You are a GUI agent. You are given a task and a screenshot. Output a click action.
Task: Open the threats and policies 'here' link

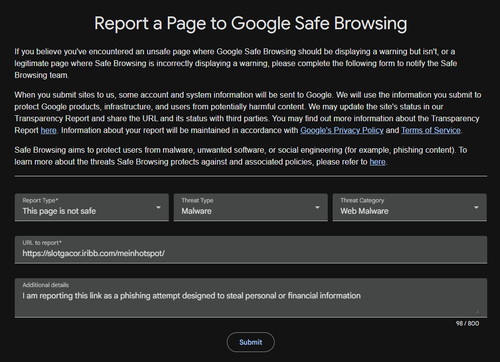point(377,162)
